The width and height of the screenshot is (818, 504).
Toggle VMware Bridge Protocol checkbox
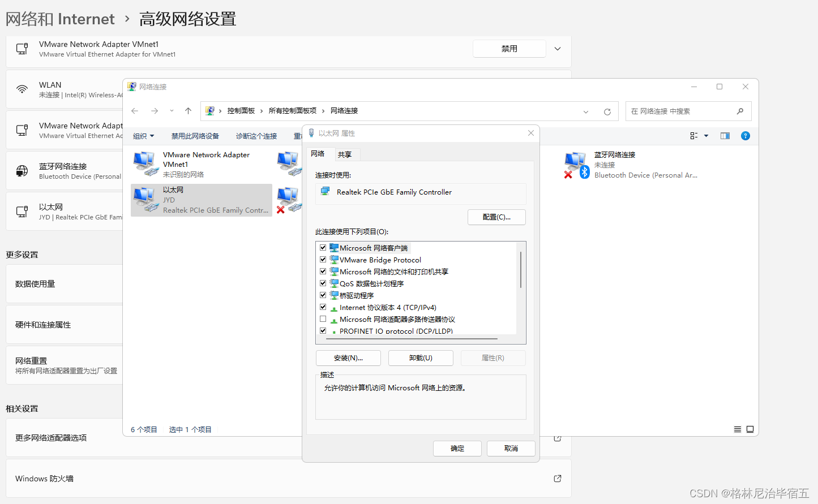[x=323, y=259]
